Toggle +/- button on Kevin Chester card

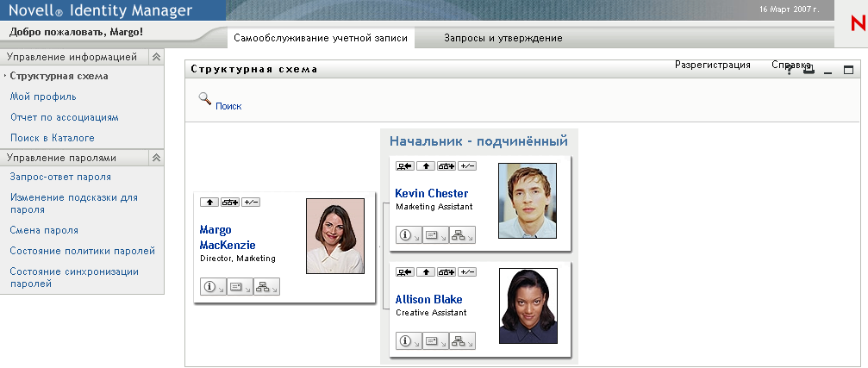[x=467, y=166]
